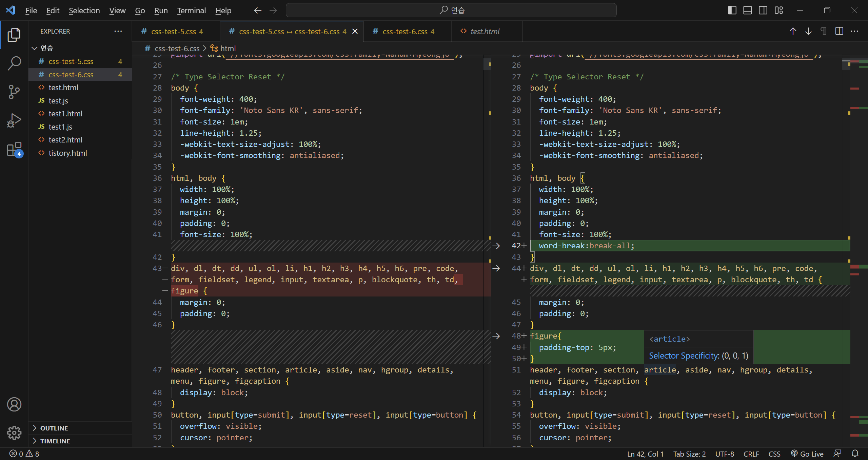Viewport: 868px width, 460px height.
Task: Toggle the primary side bar layout button
Action: click(x=732, y=10)
